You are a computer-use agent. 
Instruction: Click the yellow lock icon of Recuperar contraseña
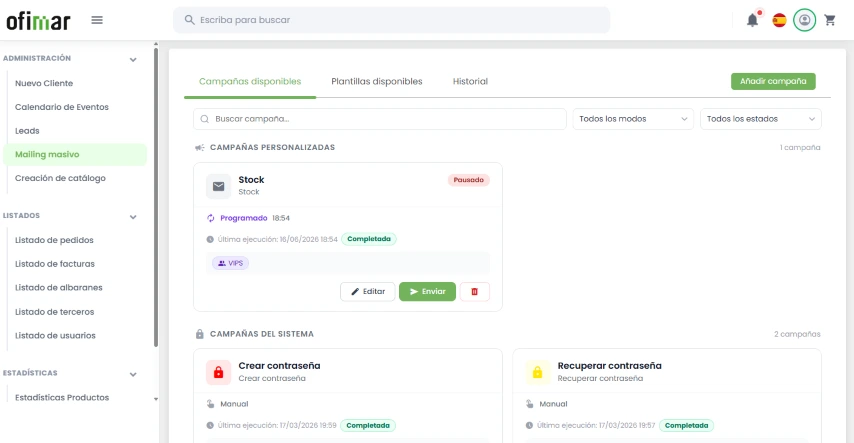pos(538,372)
